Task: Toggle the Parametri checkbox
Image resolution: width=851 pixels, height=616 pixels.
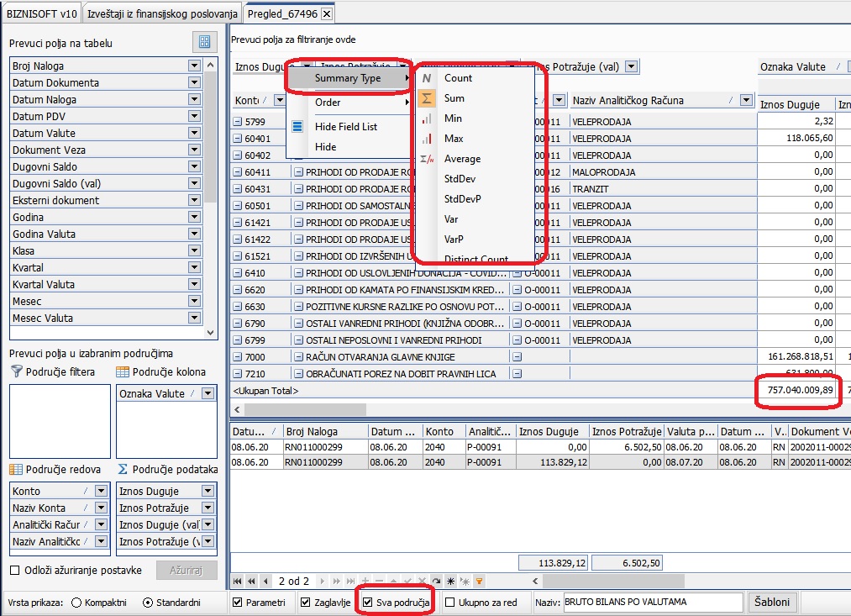Action: point(237,603)
